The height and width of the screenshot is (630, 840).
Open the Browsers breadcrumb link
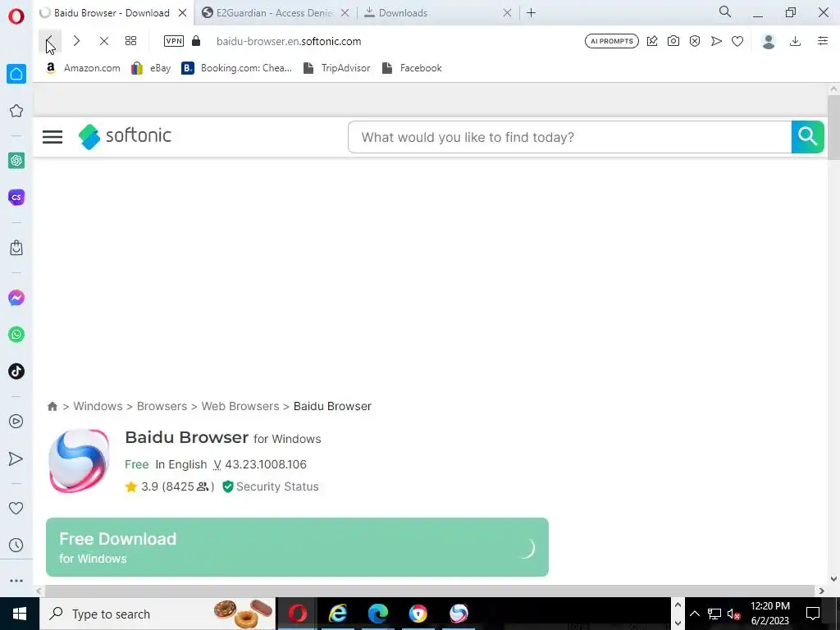coord(162,406)
